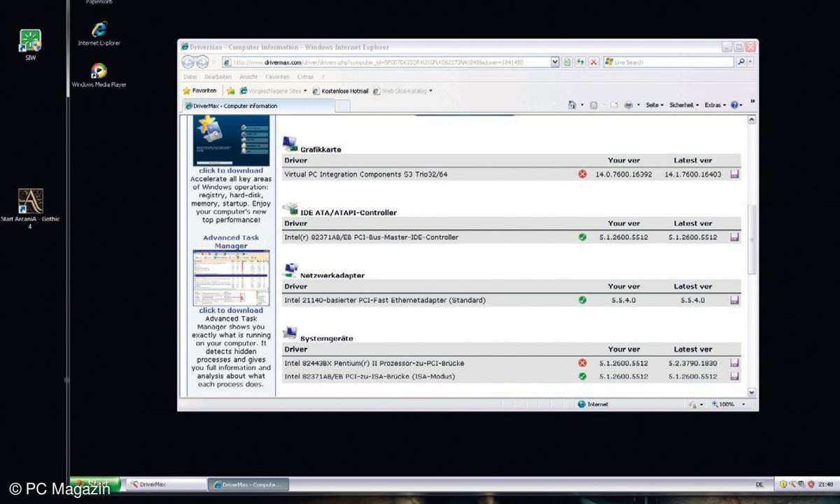Open the Ansicht menu
Image resolution: width=840 pixels, height=504 pixels.
pos(248,77)
